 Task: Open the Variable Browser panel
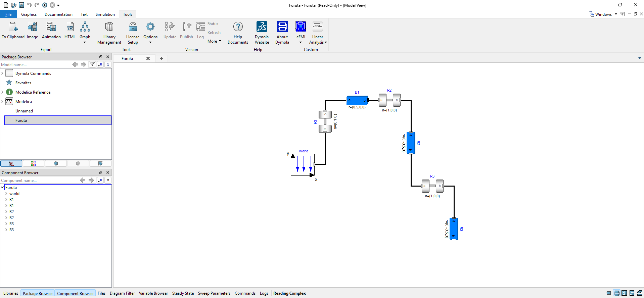pyautogui.click(x=153, y=293)
